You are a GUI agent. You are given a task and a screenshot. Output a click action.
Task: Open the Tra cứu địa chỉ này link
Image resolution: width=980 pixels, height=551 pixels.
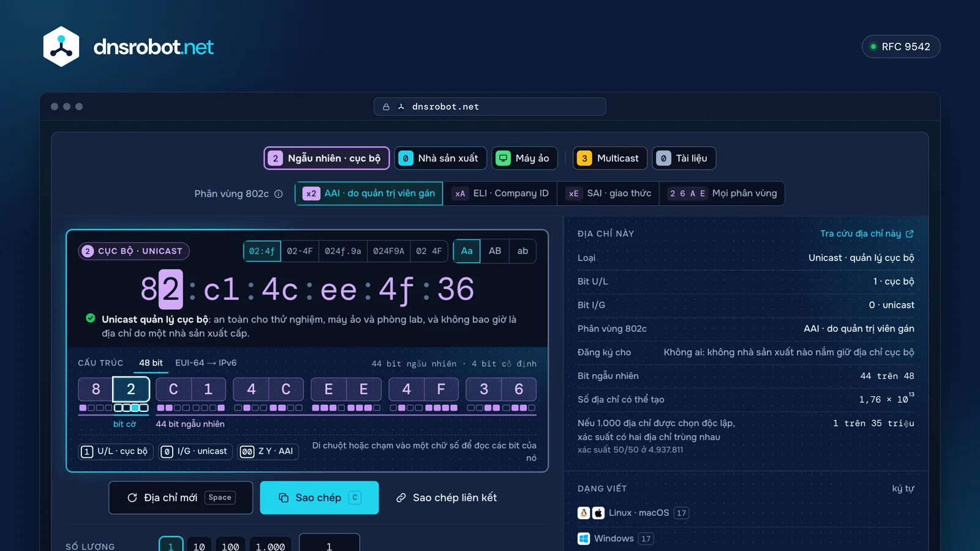coord(867,234)
